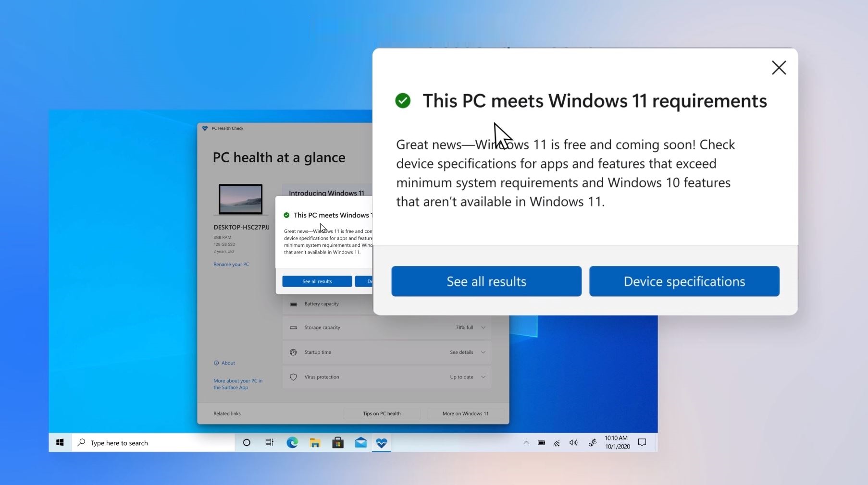Open Task View in the taskbar
The width and height of the screenshot is (868, 485).
270,443
